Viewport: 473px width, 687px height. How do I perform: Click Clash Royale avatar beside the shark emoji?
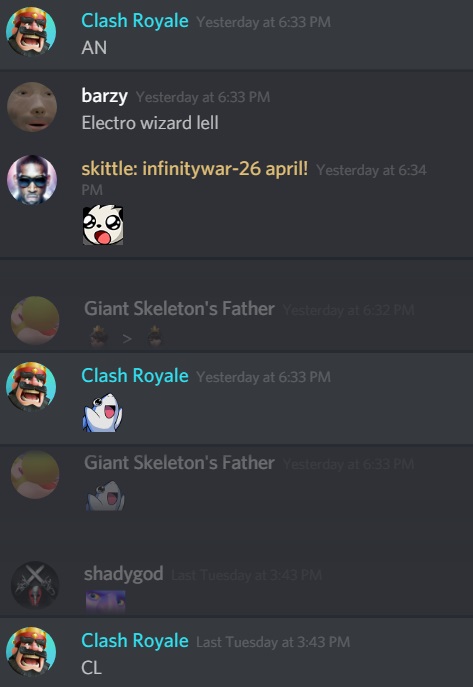click(x=31, y=387)
